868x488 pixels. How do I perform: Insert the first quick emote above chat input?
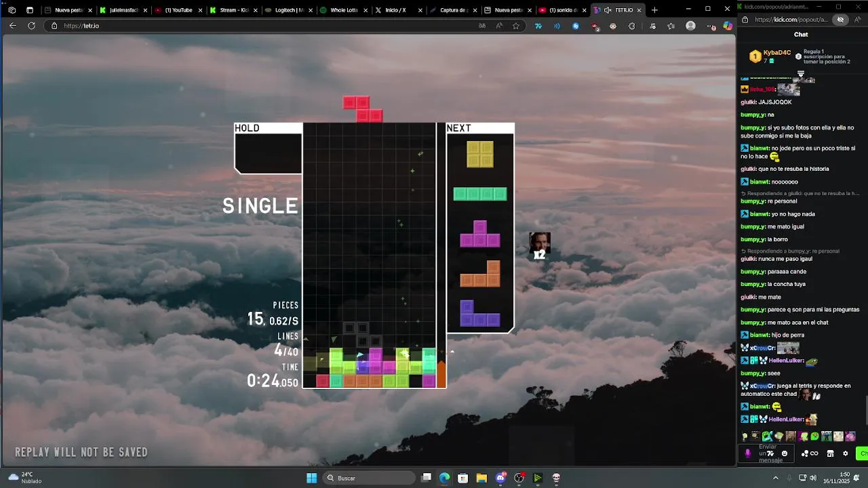pos(745,436)
